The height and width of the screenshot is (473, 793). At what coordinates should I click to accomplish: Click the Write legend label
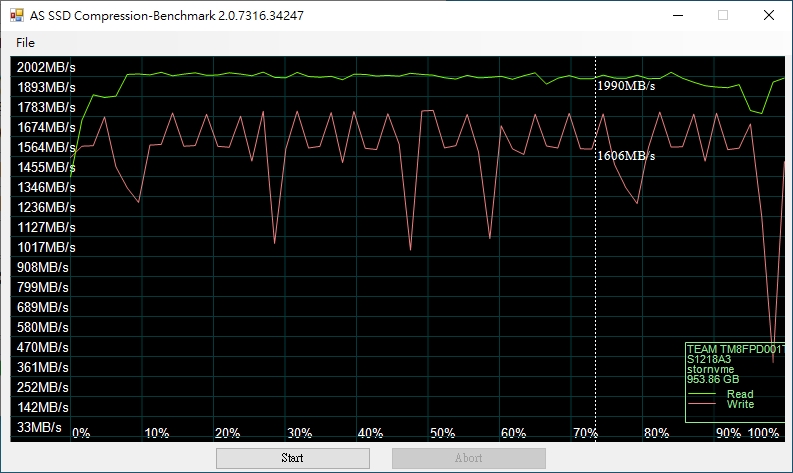point(740,404)
